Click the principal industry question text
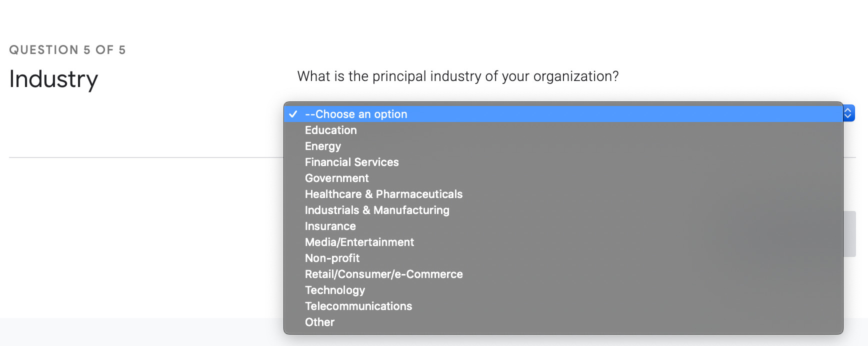Image resolution: width=868 pixels, height=346 pixels. 458,76
